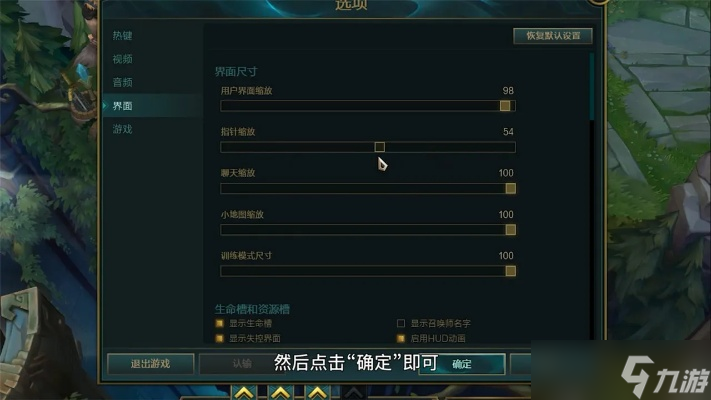The width and height of the screenshot is (711, 400).
Task: Switch to the 视频 tab
Action: (122, 59)
